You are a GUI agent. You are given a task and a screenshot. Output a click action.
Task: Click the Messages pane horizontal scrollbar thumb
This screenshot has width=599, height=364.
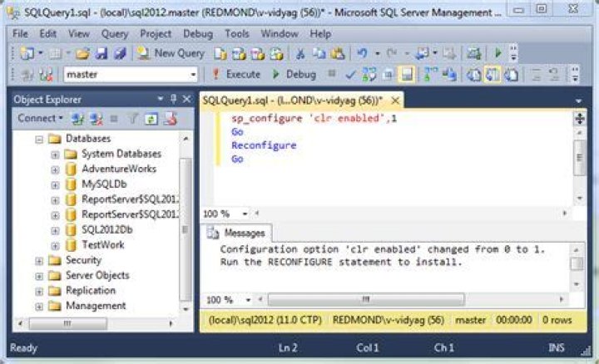coord(366,299)
